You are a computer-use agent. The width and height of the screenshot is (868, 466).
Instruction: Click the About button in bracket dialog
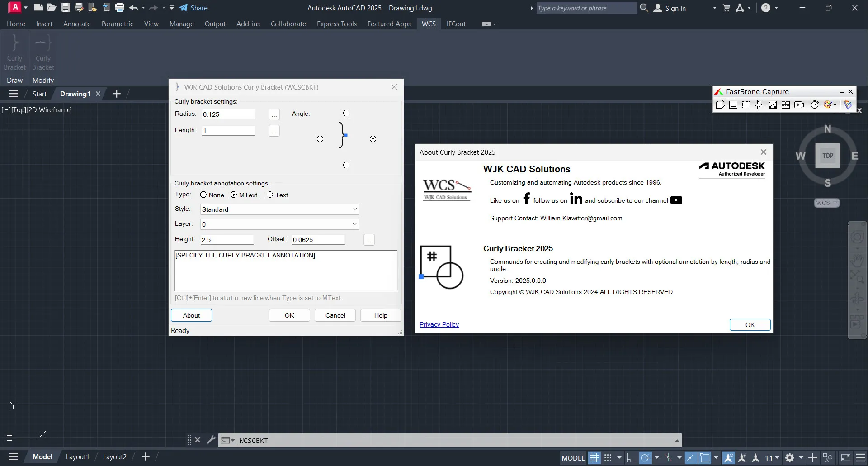pyautogui.click(x=191, y=315)
